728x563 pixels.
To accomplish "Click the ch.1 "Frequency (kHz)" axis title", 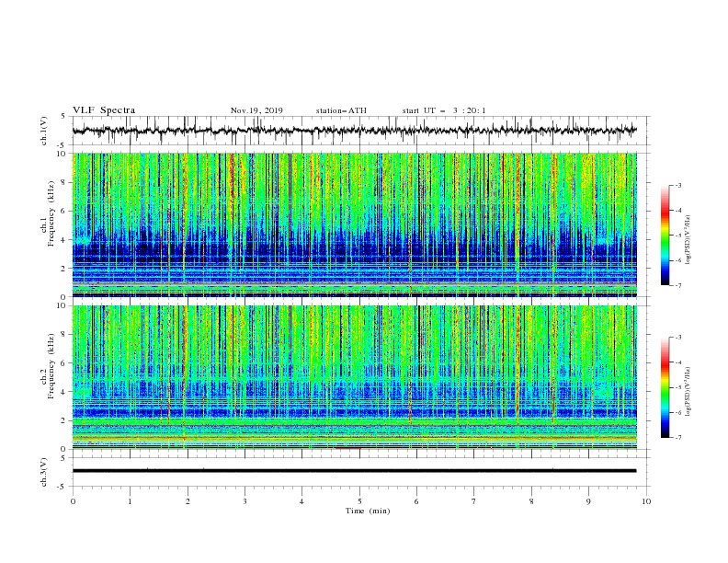I will point(51,213).
